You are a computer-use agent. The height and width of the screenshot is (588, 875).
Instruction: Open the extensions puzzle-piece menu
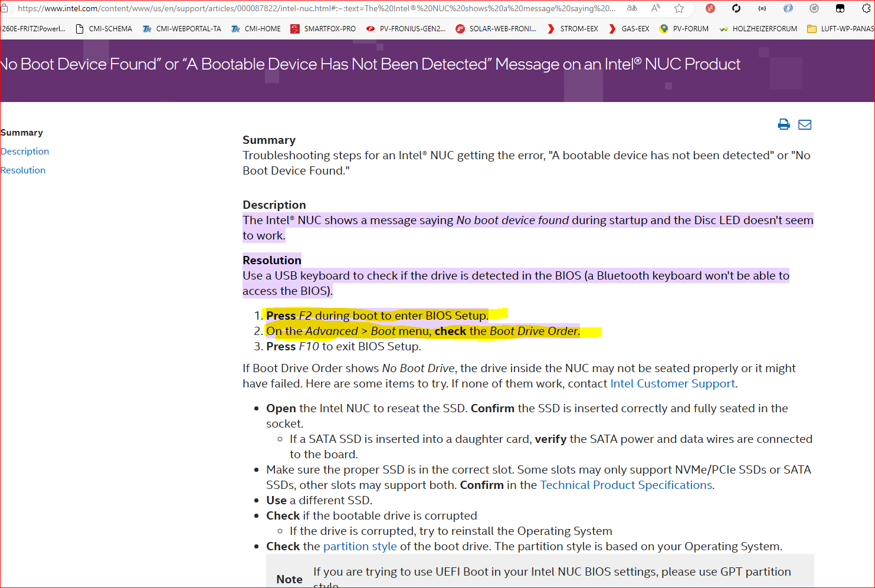point(866,8)
